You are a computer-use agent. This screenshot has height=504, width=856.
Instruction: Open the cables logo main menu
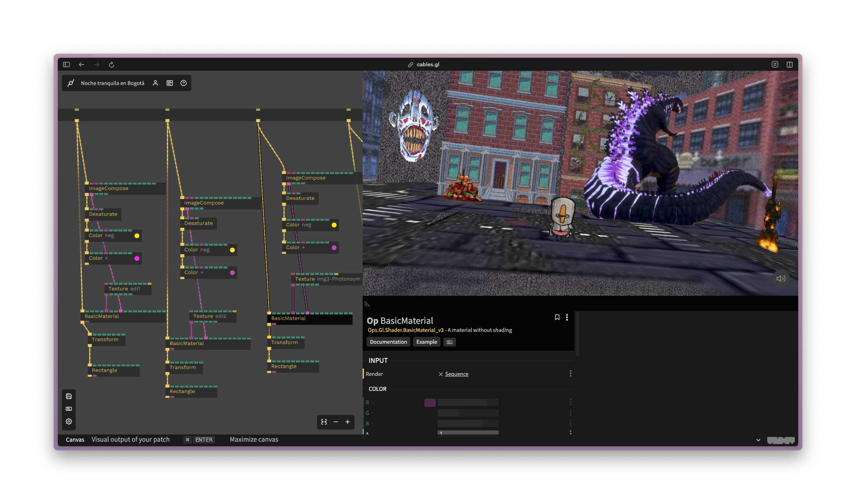click(71, 83)
